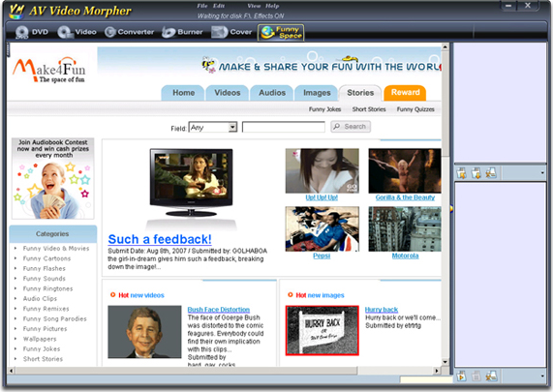Switch to the Videos tab
This screenshot has height=392, width=553.
(228, 93)
